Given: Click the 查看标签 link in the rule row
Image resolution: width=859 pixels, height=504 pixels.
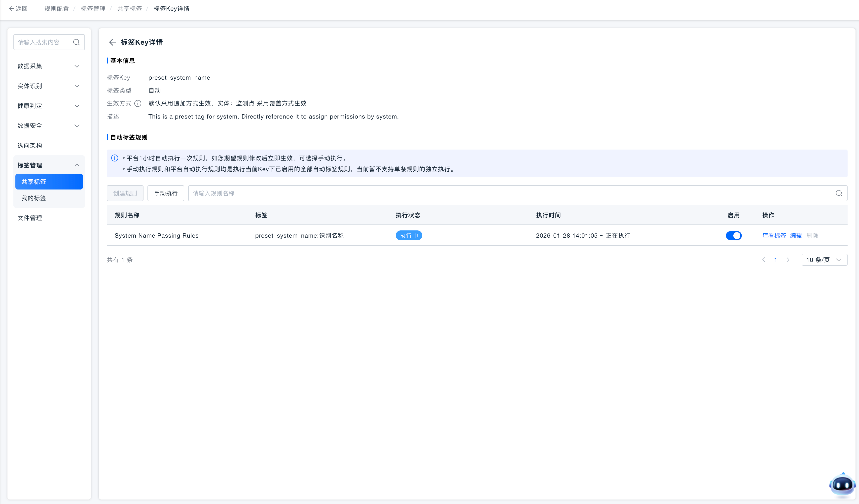Looking at the screenshot, I should [774, 236].
